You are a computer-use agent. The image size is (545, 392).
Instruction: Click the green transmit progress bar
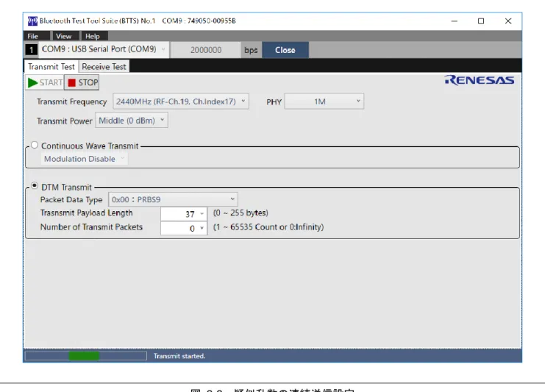coord(85,355)
